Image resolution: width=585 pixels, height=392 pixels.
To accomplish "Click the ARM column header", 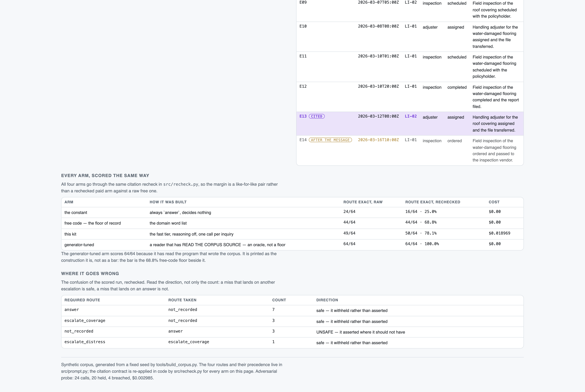I will tap(69, 202).
